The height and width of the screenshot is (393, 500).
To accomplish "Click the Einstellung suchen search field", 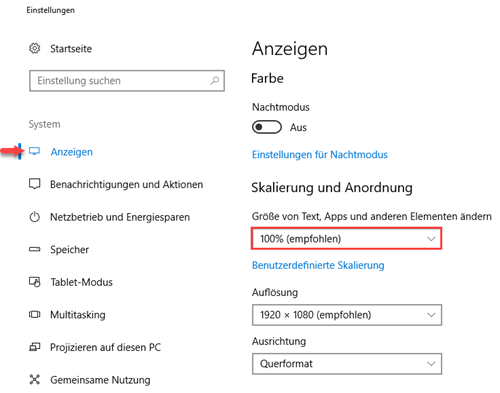I will click(x=127, y=81).
